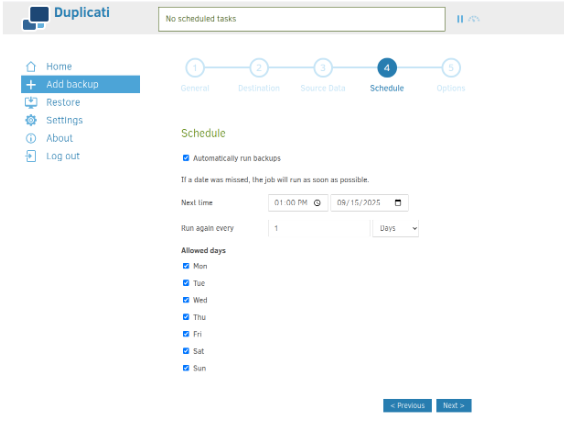Click the Log out door icon

click(31, 156)
